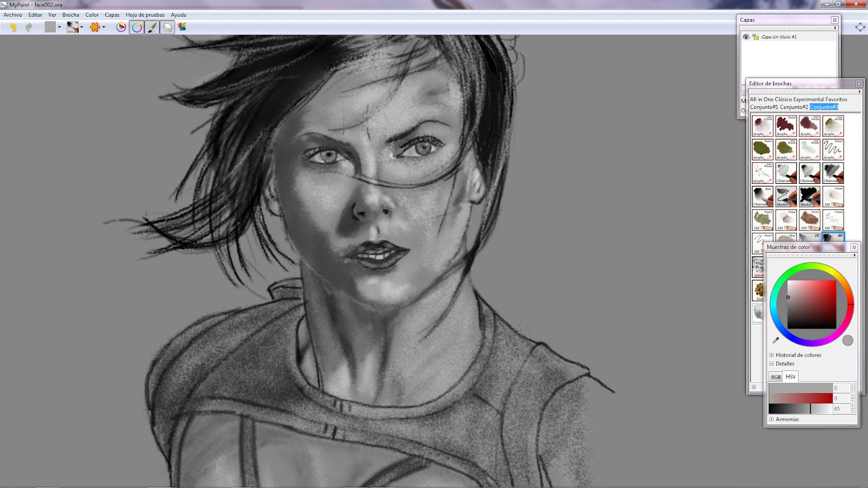Screen dimensions: 868x488
Task: Open the Color menu
Action: coord(92,15)
